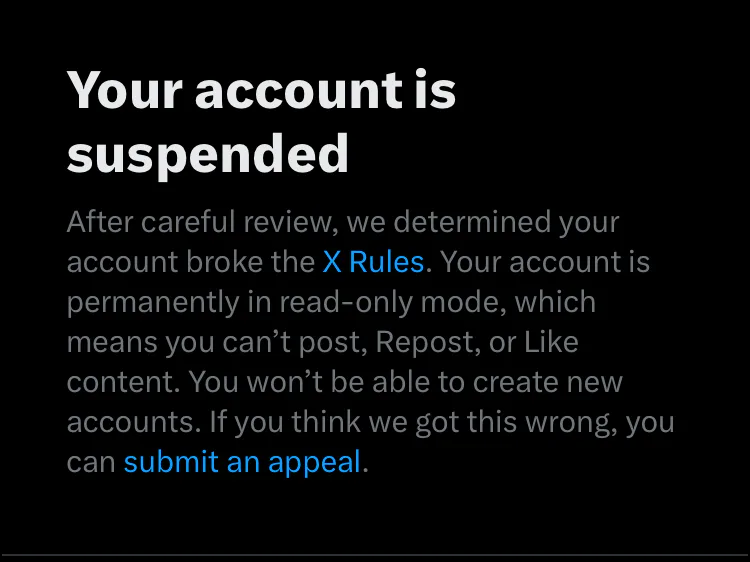The height and width of the screenshot is (562, 750).
Task: Click the word "Like" in the paragraph
Action: click(551, 342)
